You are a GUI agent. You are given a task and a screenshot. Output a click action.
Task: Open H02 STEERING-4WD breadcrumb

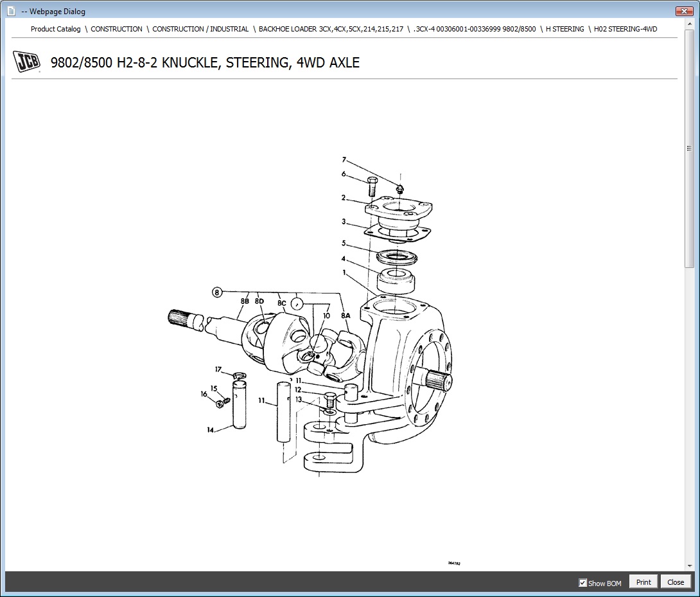click(x=625, y=29)
